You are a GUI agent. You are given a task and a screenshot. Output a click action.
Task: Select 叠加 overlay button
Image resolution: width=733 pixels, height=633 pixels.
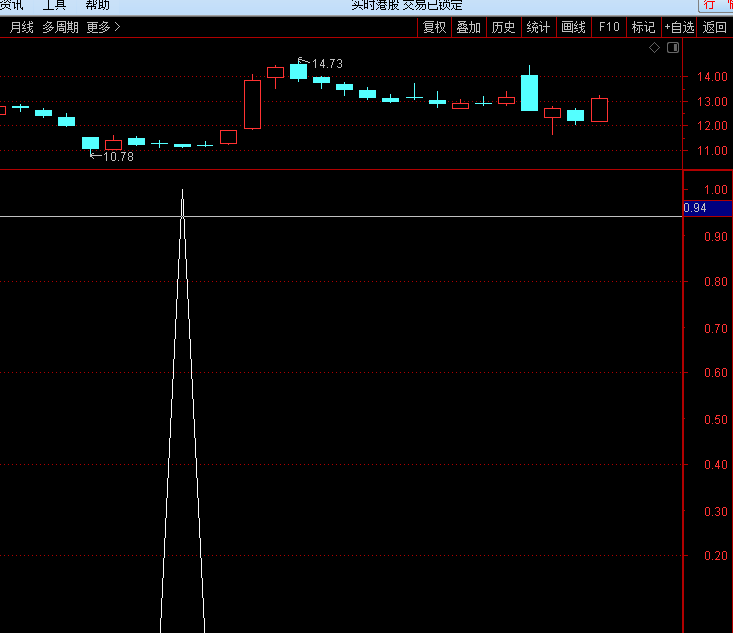pos(468,28)
